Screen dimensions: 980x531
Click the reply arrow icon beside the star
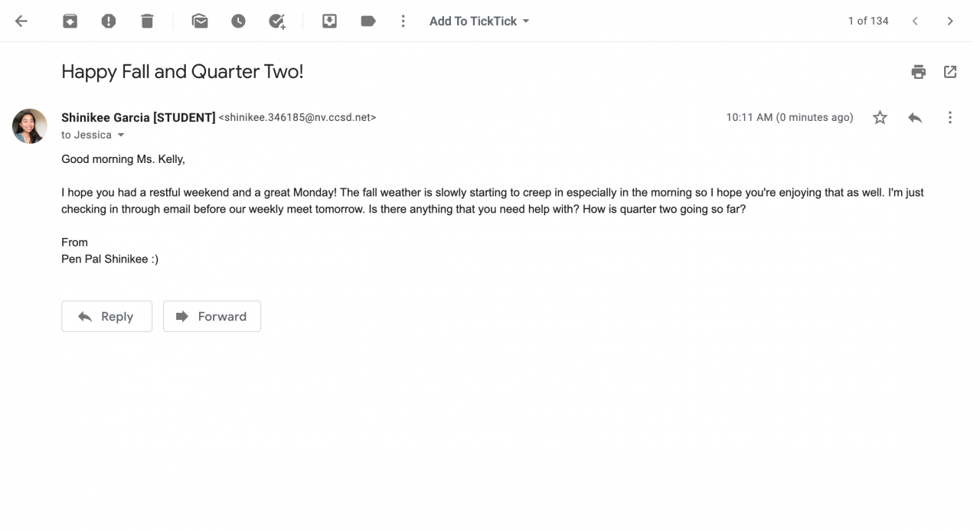(x=915, y=118)
